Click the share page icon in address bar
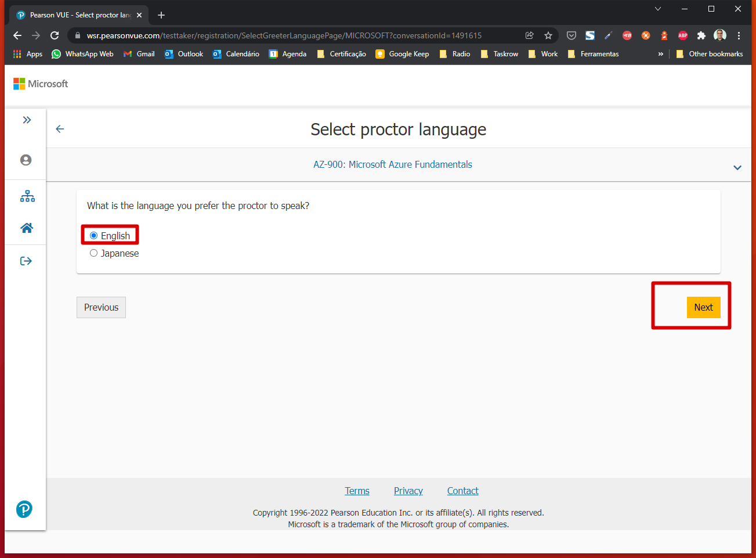Viewport: 756px width, 558px height. pyautogui.click(x=530, y=35)
